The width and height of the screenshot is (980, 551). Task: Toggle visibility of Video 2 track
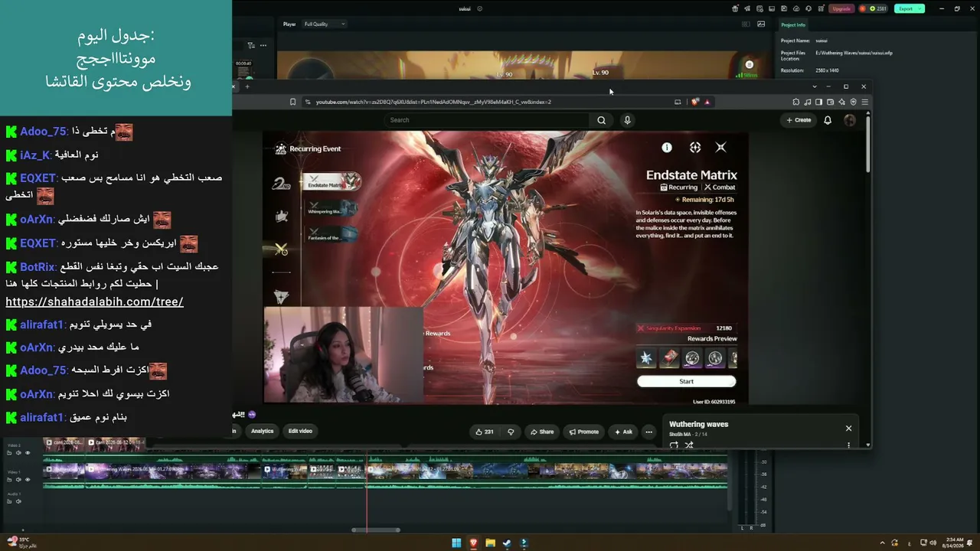click(28, 453)
